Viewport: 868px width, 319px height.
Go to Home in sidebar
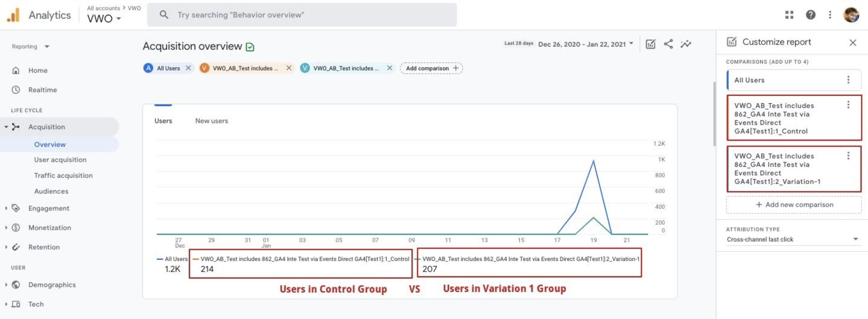pyautogui.click(x=38, y=70)
